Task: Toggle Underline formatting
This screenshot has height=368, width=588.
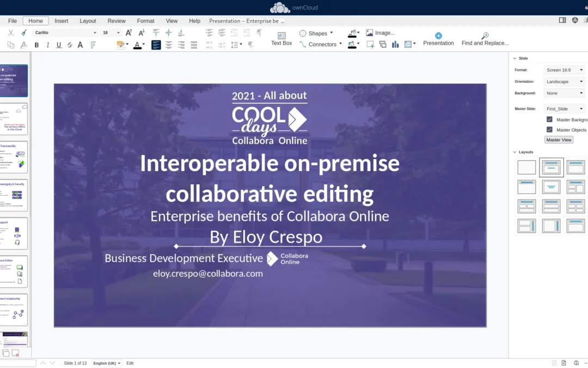Action: 59,45
